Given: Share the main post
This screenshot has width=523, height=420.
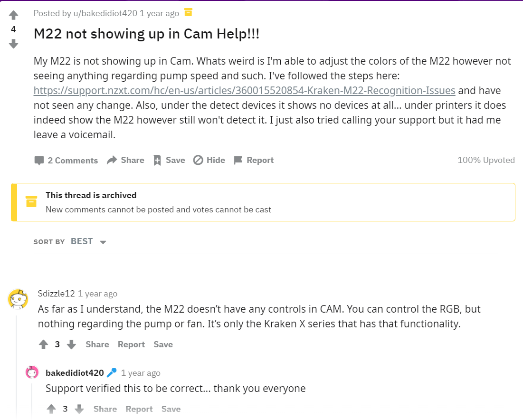Looking at the screenshot, I should click(125, 160).
